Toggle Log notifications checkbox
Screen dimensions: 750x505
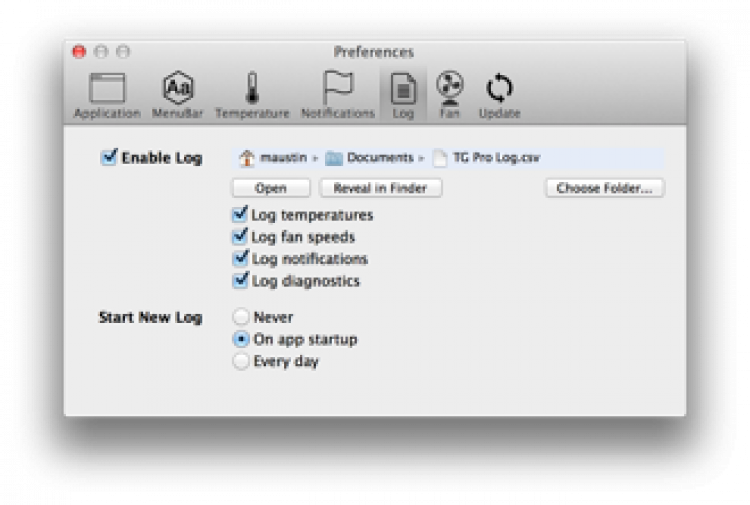[x=240, y=259]
